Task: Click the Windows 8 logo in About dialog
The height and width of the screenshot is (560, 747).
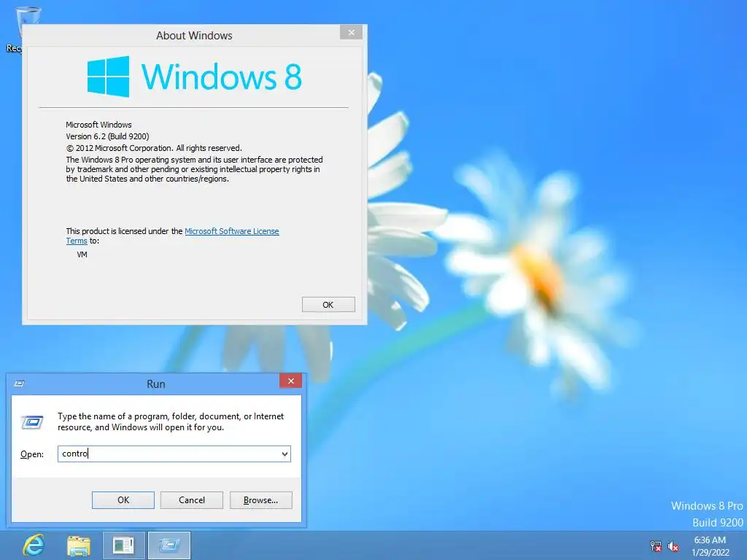Action: click(x=194, y=77)
